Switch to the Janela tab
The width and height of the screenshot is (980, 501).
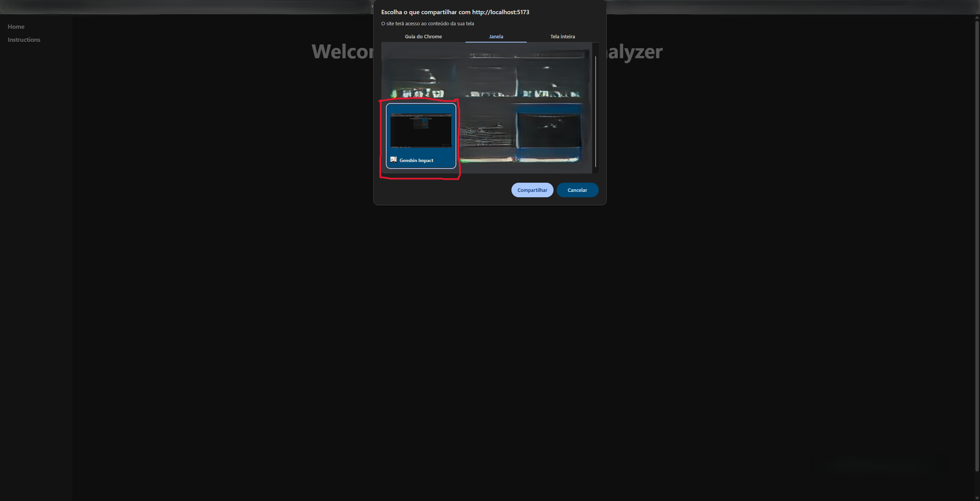click(496, 36)
